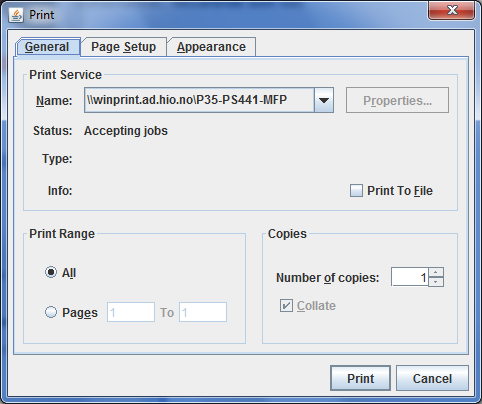Viewport: 482px width, 404px height.
Task: Open the printer name dropdown arrow
Action: tap(324, 100)
